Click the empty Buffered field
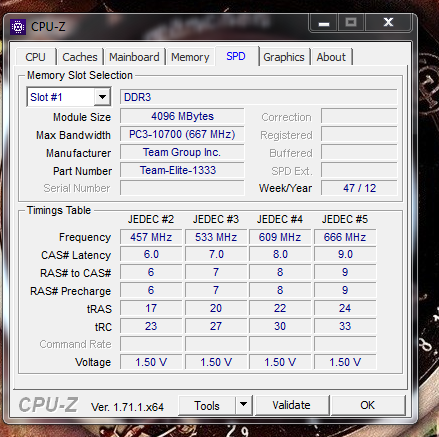Image resolution: width=439 pixels, height=437 pixels. [359, 152]
